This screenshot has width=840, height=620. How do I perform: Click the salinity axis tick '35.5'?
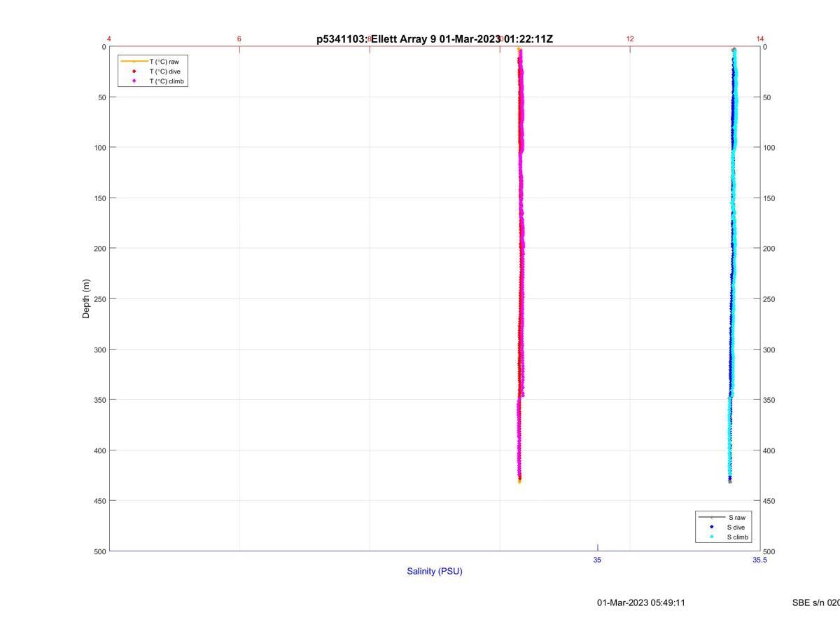[759, 560]
